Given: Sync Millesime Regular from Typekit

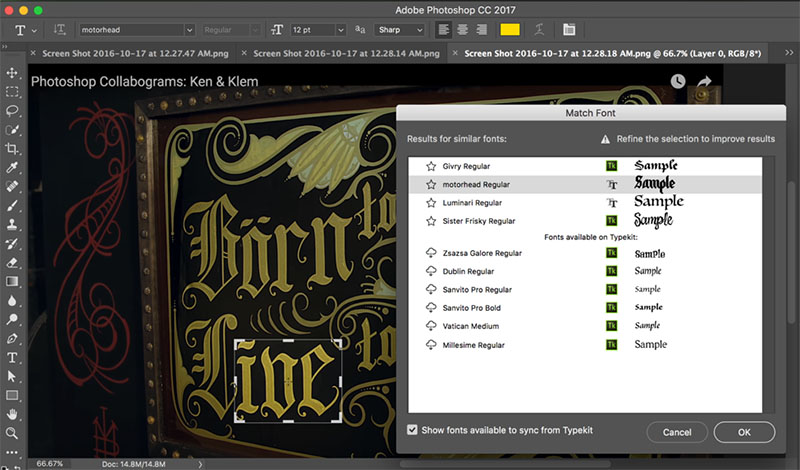Looking at the screenshot, I should [431, 344].
